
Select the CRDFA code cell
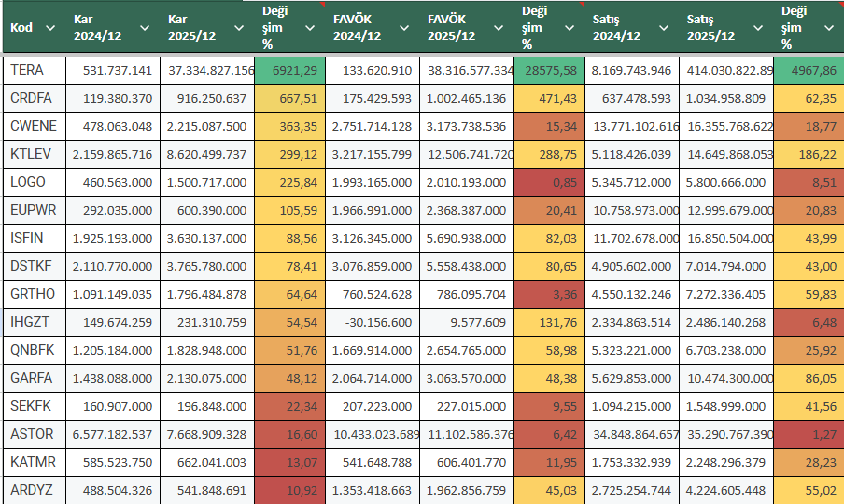(35, 98)
